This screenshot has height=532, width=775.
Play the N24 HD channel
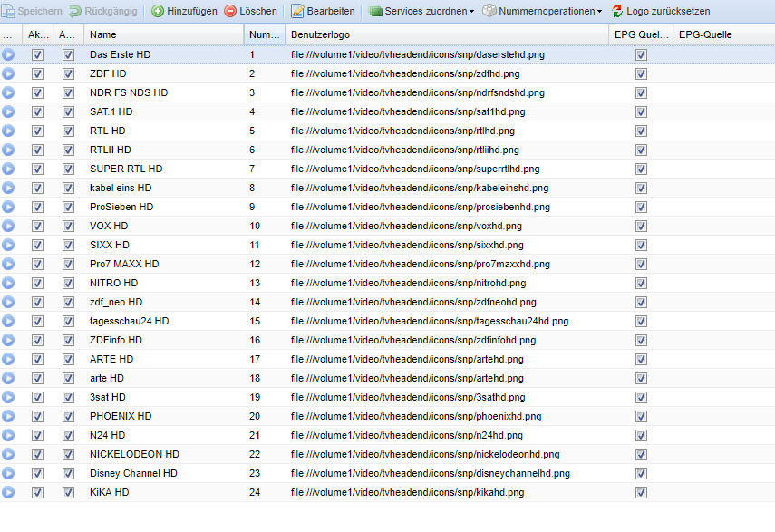[8, 435]
